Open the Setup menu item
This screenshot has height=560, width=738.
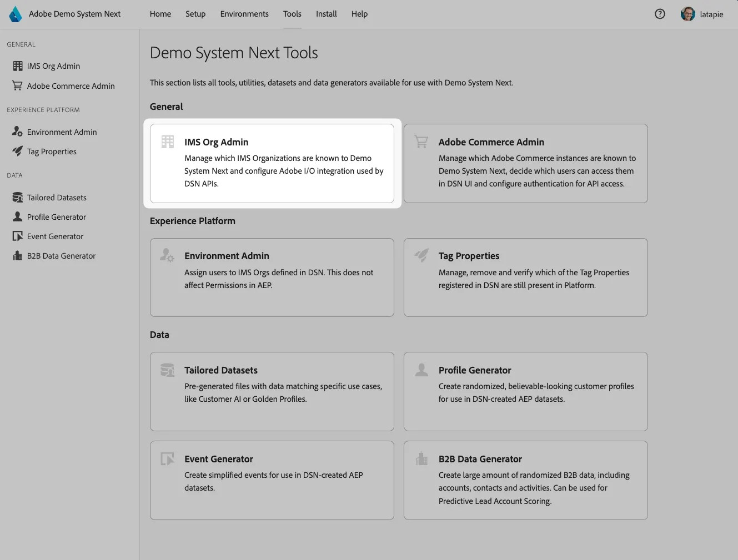tap(195, 14)
